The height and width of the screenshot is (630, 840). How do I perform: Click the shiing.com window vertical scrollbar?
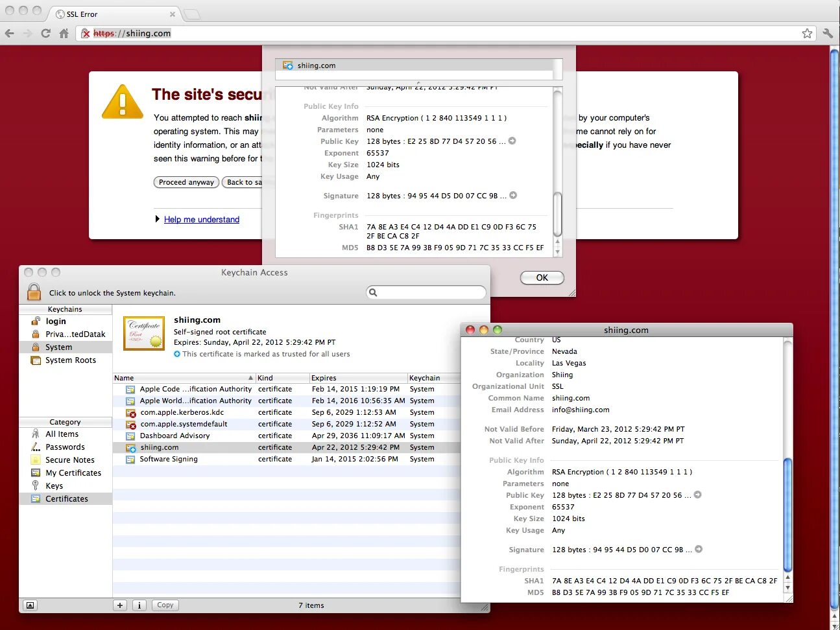(x=787, y=515)
